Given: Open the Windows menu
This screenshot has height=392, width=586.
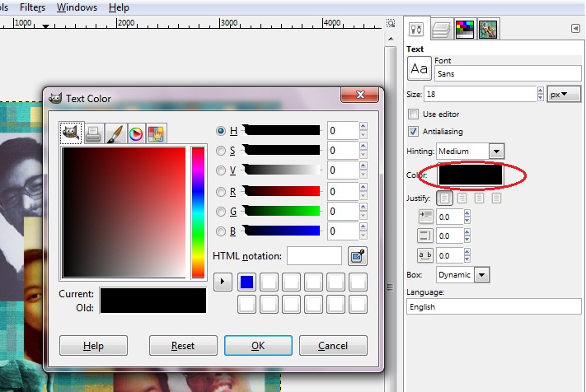Looking at the screenshot, I should tap(77, 7).
